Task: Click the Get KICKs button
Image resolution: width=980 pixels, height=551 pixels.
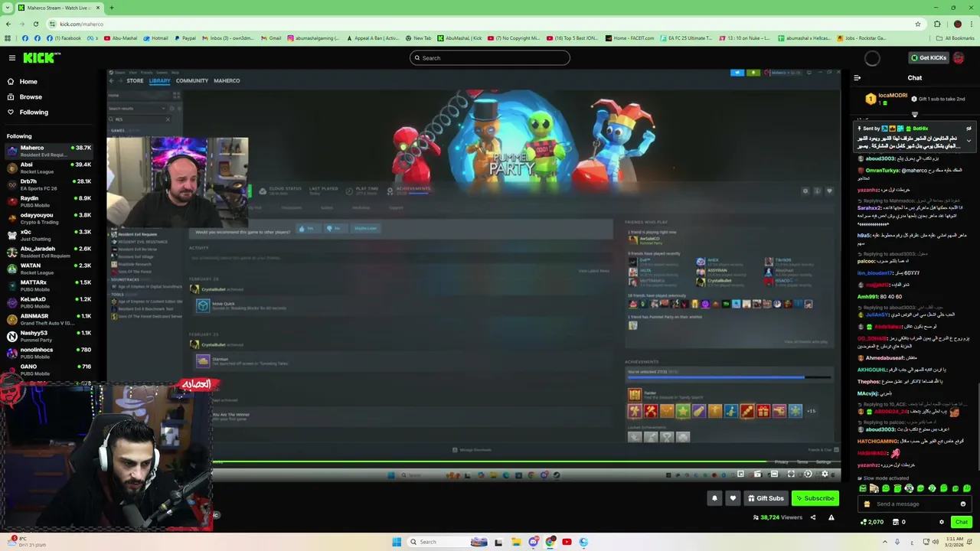Action: tap(928, 58)
